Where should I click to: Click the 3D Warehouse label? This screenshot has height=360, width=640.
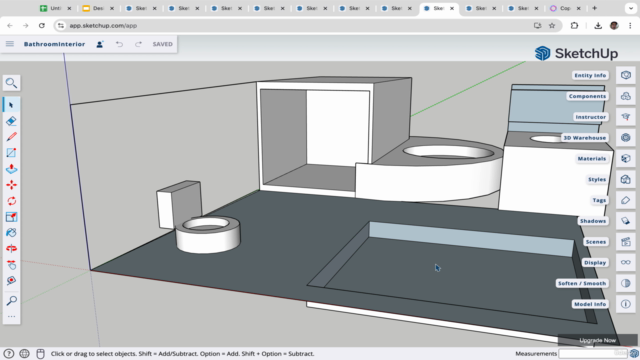584,138
